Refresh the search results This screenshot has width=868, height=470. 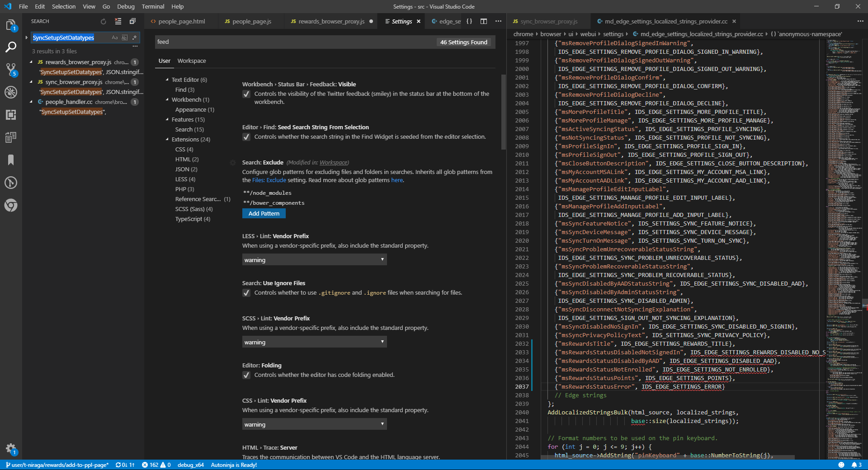(103, 21)
